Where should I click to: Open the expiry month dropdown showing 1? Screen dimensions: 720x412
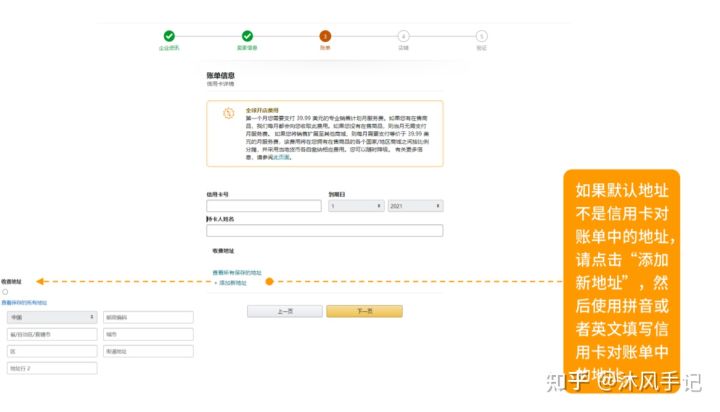point(356,206)
